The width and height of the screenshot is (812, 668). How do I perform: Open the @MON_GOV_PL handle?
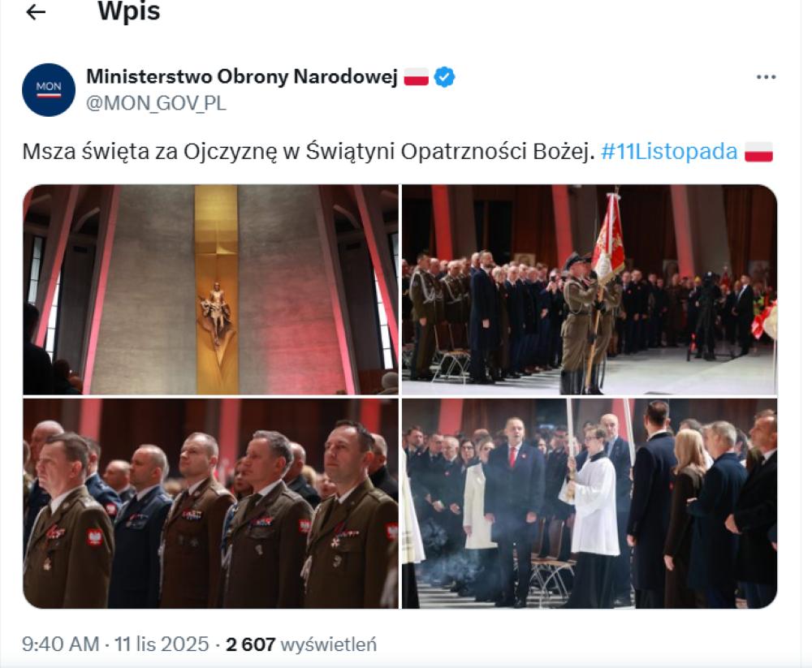[x=156, y=104]
